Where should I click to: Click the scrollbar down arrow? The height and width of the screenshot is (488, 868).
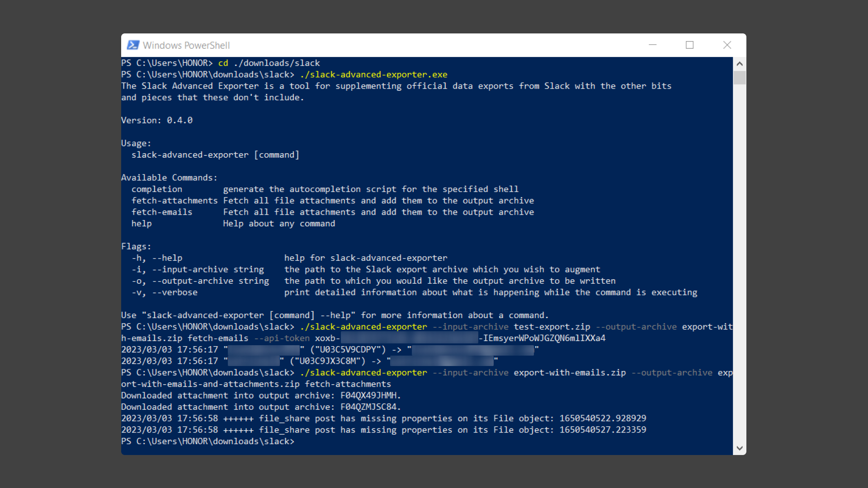[740, 448]
